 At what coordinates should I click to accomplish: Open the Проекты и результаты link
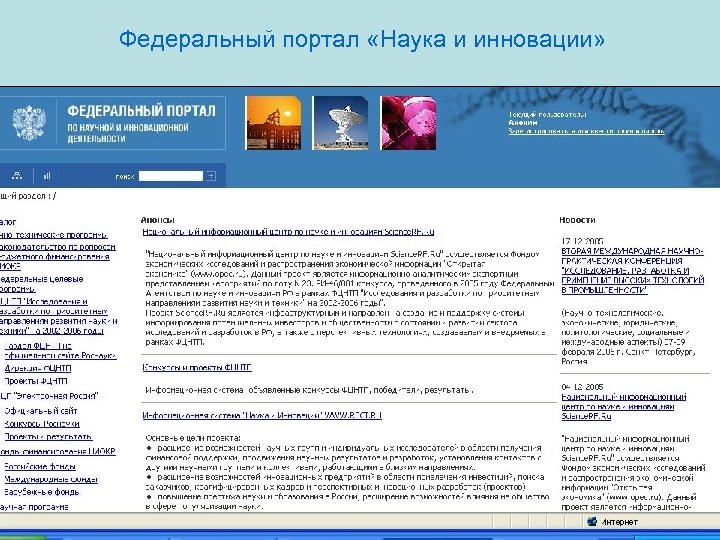point(48,437)
